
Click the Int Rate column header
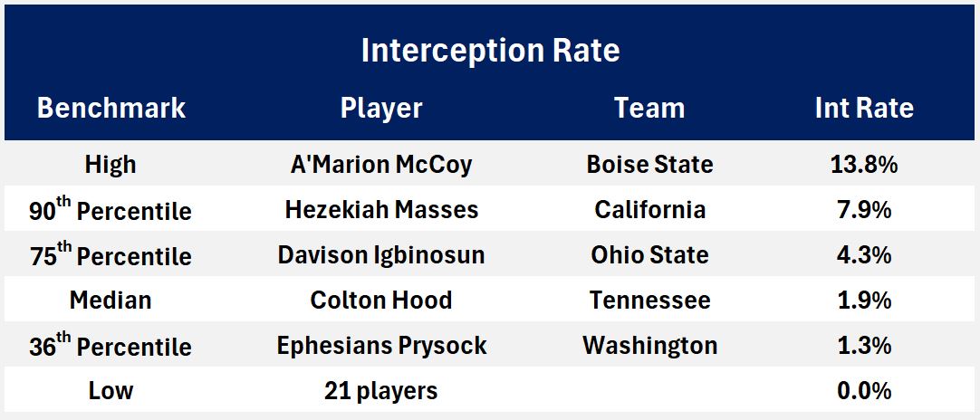point(864,109)
